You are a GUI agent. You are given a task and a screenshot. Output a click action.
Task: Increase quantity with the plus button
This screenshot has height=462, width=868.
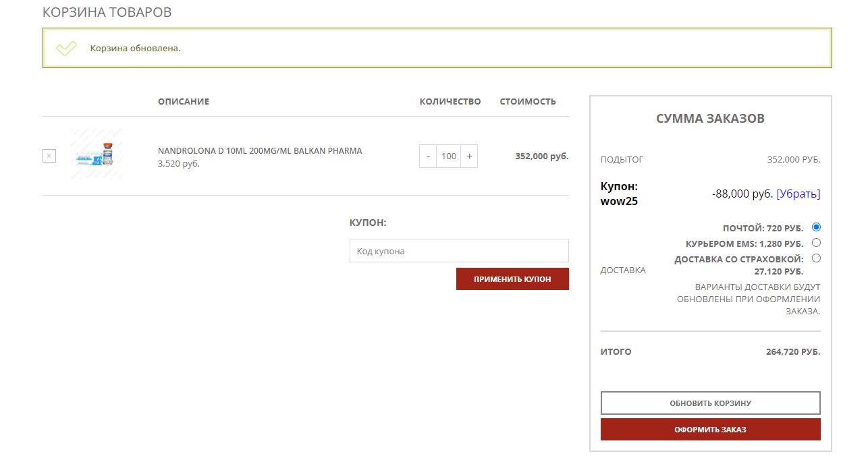point(469,156)
